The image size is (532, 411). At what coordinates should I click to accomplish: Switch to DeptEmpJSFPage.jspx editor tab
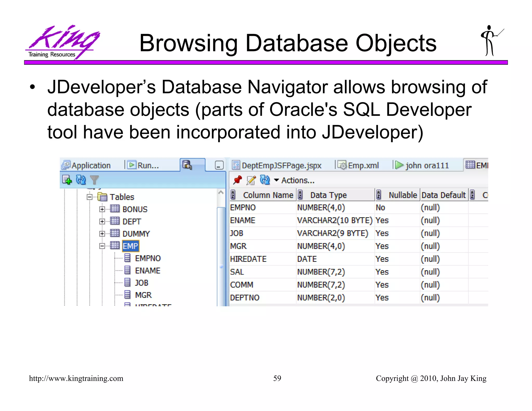[277, 165]
